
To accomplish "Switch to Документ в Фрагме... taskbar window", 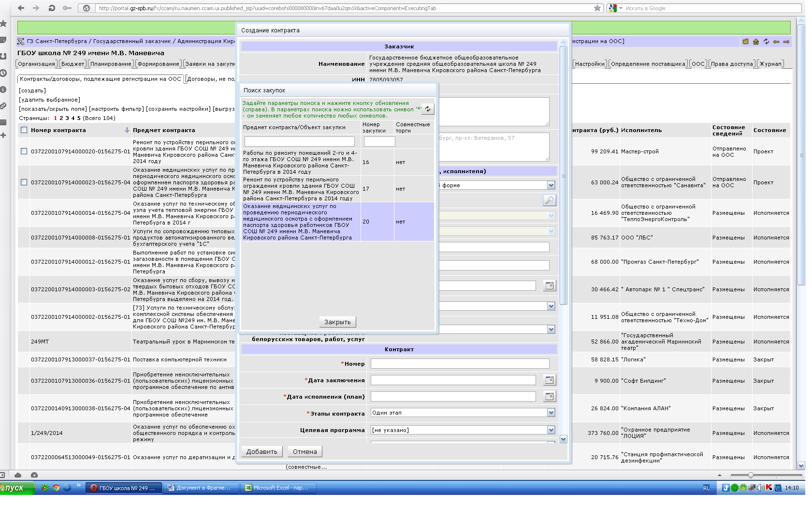I will point(201,488).
